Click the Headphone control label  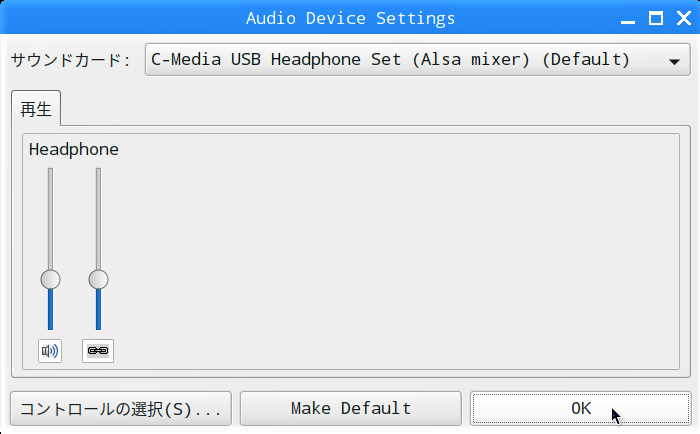74,149
